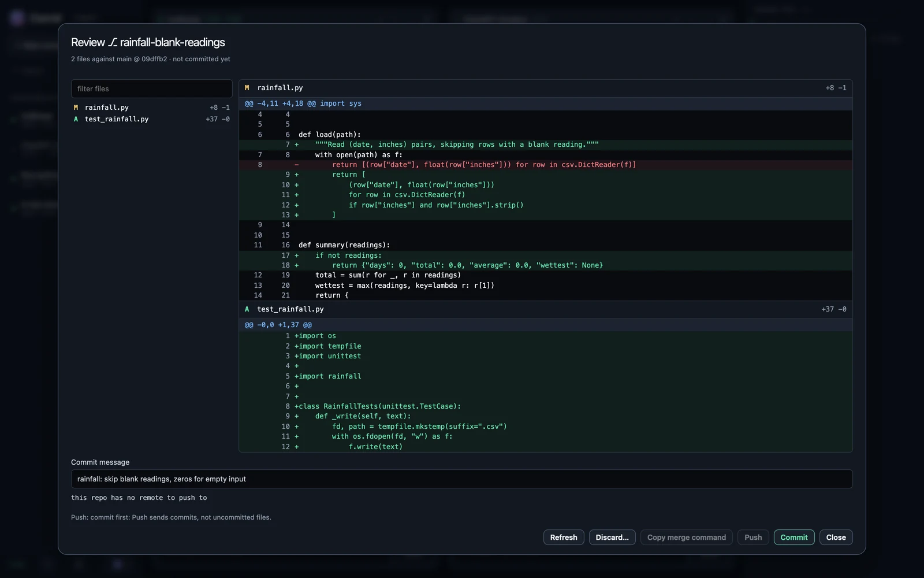Open the Discard... option
Screen dimensions: 924x578
[612, 537]
